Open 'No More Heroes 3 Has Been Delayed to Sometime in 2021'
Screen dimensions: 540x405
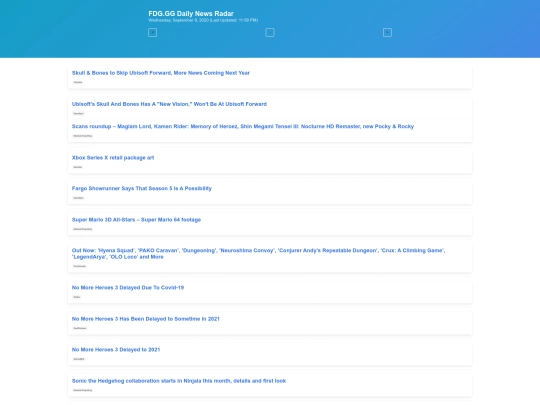[x=145, y=319]
